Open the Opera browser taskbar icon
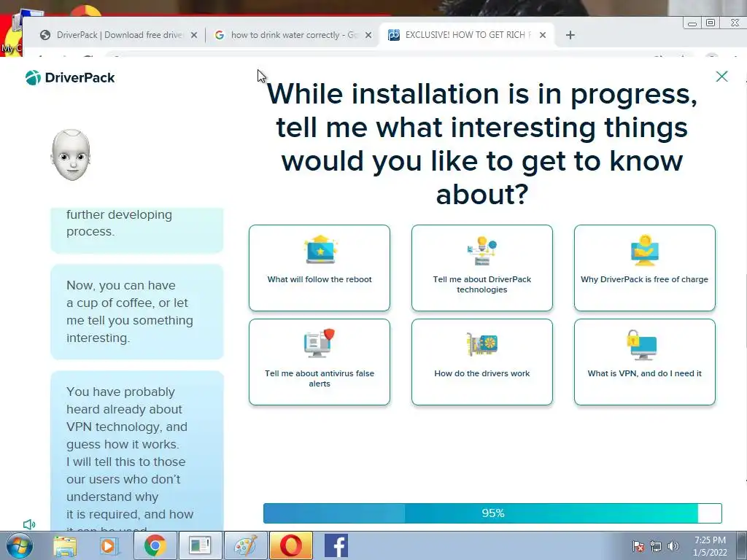Image resolution: width=747 pixels, height=560 pixels. (290, 545)
